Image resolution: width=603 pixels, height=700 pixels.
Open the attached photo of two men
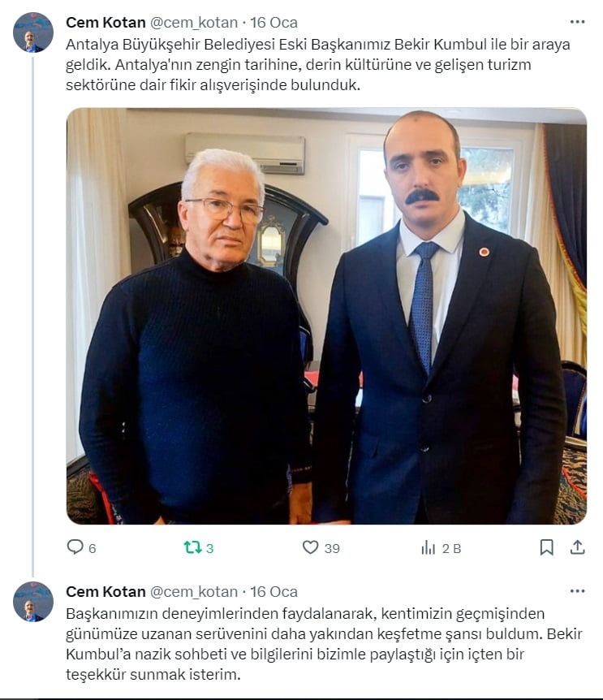pos(326,316)
